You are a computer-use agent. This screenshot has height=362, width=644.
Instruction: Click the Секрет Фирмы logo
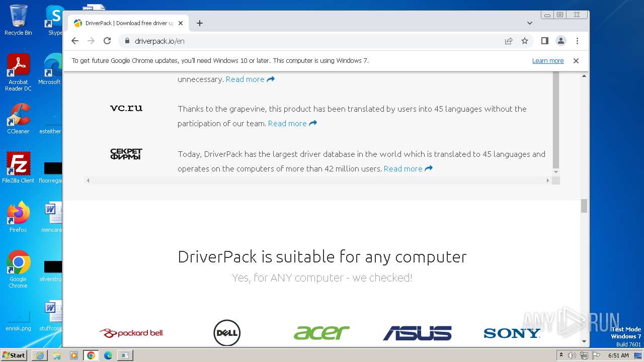click(126, 154)
